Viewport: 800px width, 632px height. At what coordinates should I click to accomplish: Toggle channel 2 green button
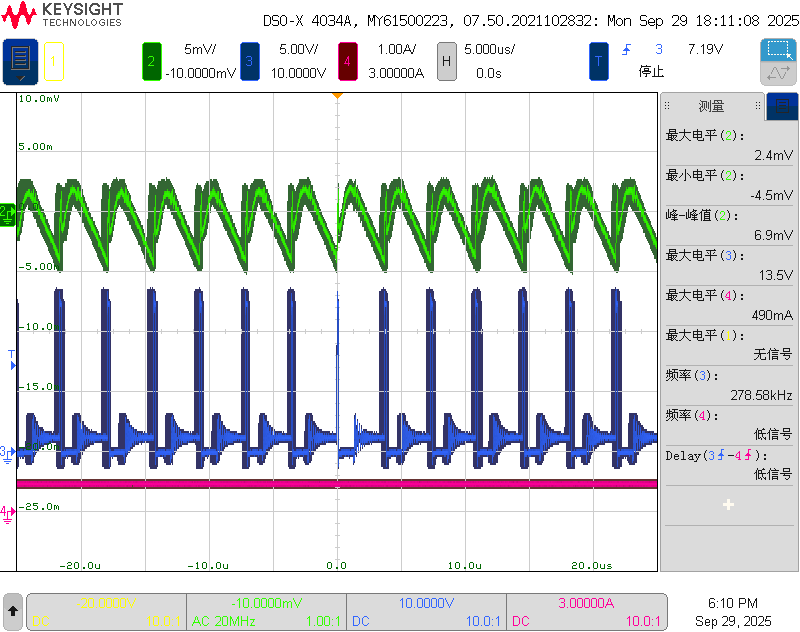pyautogui.click(x=151, y=61)
